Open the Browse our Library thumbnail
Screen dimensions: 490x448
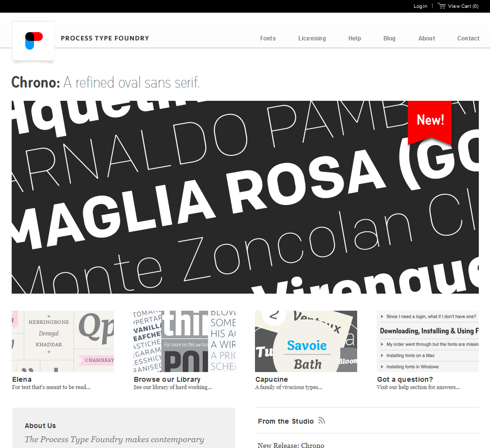(x=184, y=341)
